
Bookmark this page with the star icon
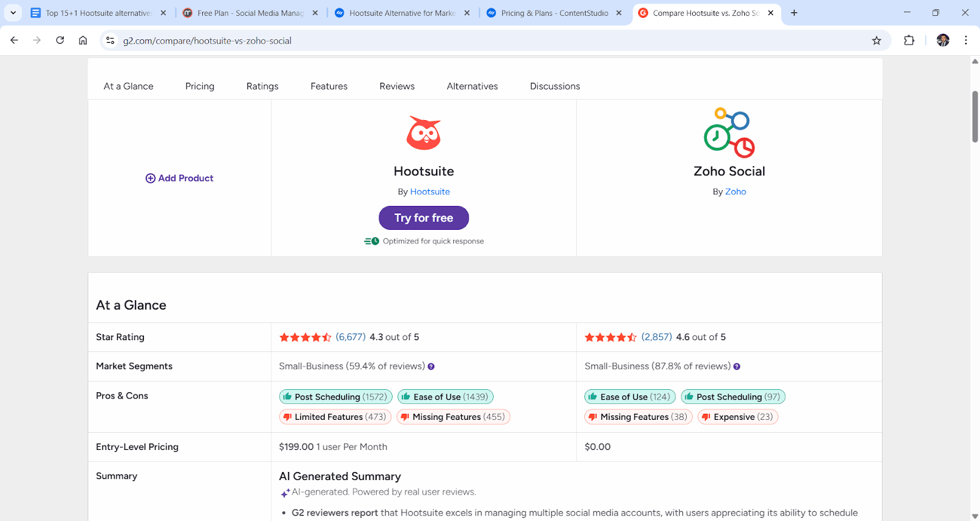click(x=876, y=40)
